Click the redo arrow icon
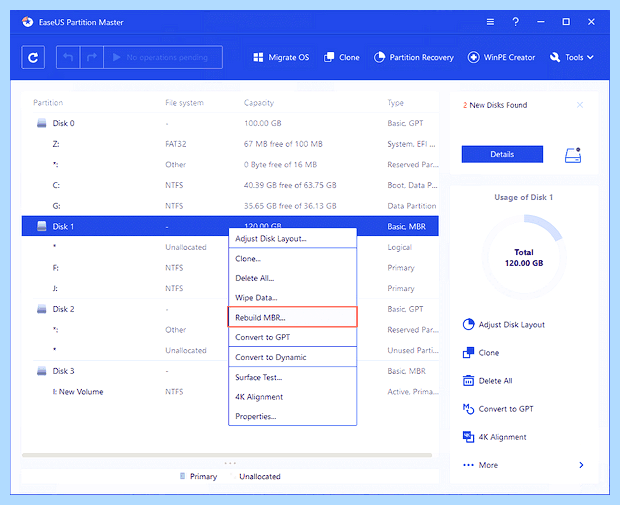This screenshot has height=505, width=620. [x=92, y=57]
